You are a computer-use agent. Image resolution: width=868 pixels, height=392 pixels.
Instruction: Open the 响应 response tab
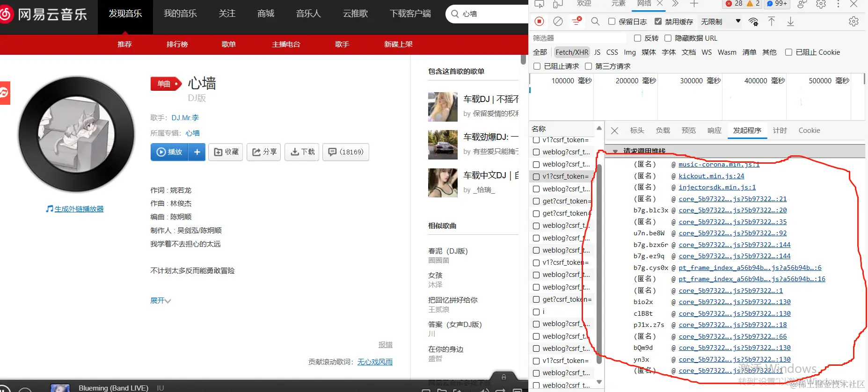(x=714, y=131)
